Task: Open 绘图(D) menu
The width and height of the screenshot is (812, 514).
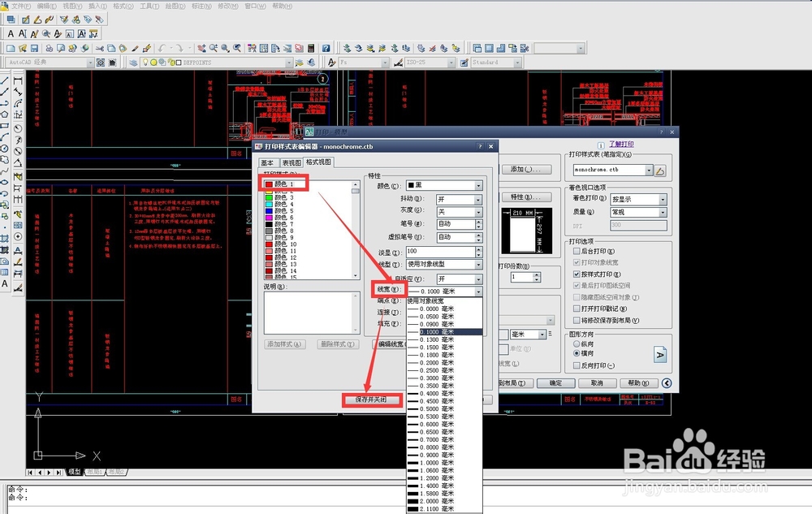Action: click(175, 6)
